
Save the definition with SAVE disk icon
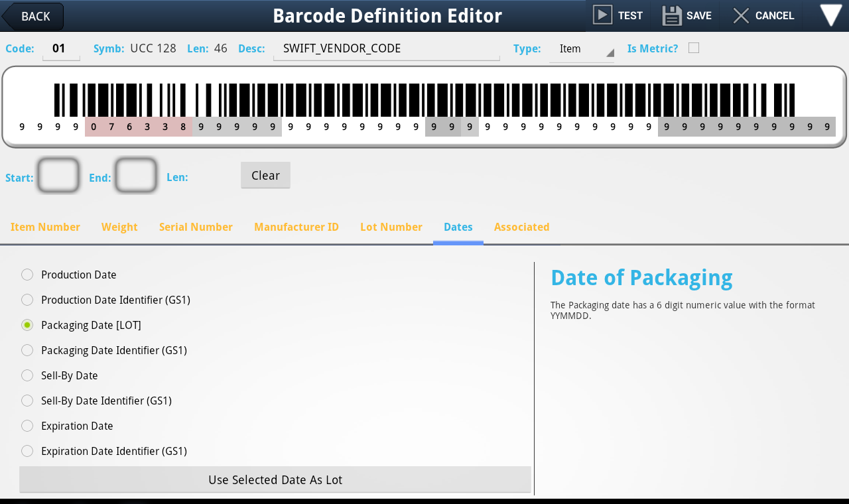coord(673,15)
